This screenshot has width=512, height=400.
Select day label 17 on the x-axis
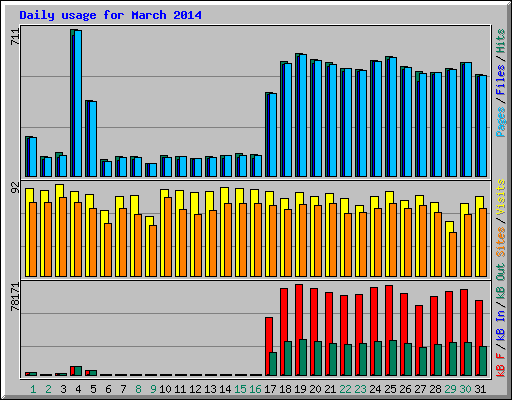click(270, 389)
